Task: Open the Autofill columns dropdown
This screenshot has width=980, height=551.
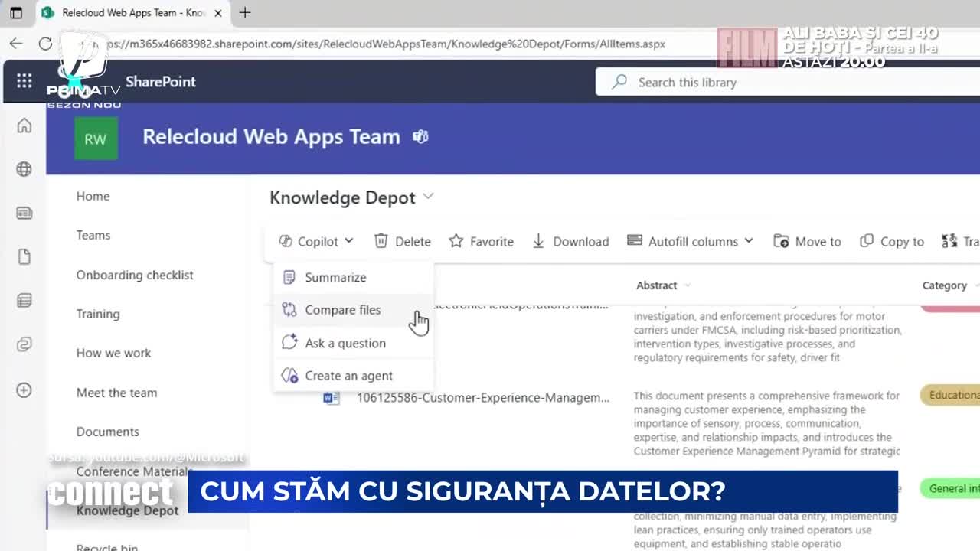Action: click(691, 242)
